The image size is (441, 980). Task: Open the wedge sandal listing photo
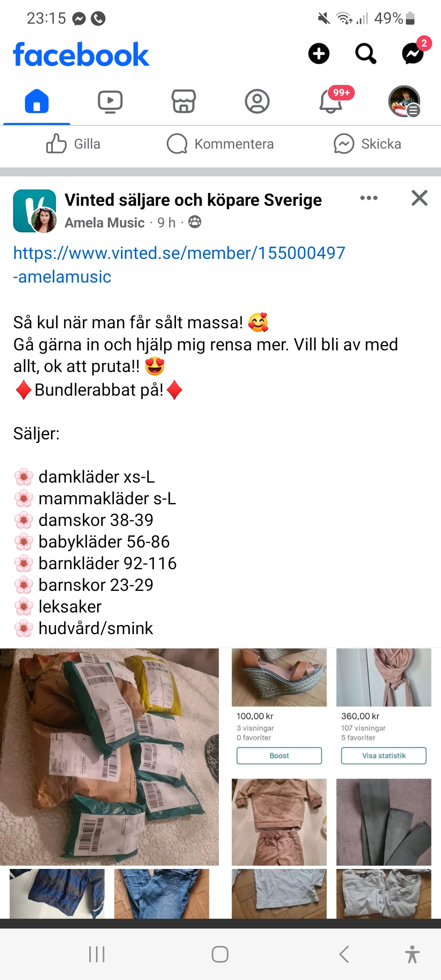click(279, 677)
